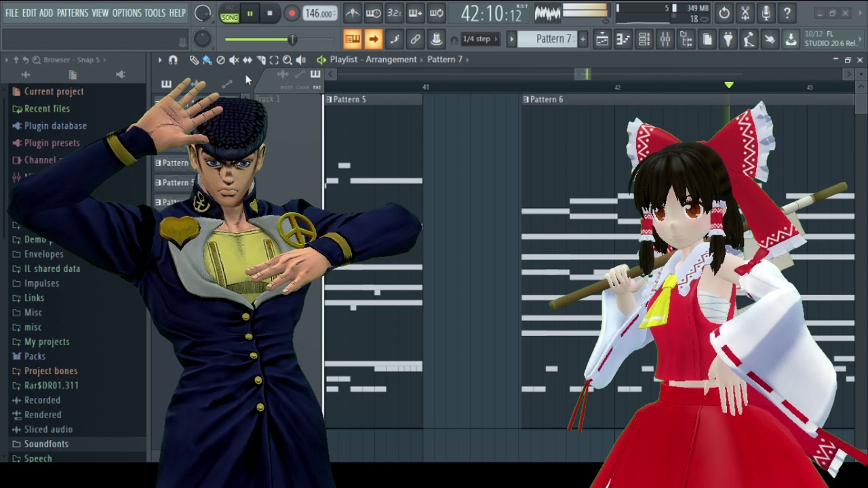The width and height of the screenshot is (868, 488).
Task: Open the ADD menu
Action: click(46, 13)
